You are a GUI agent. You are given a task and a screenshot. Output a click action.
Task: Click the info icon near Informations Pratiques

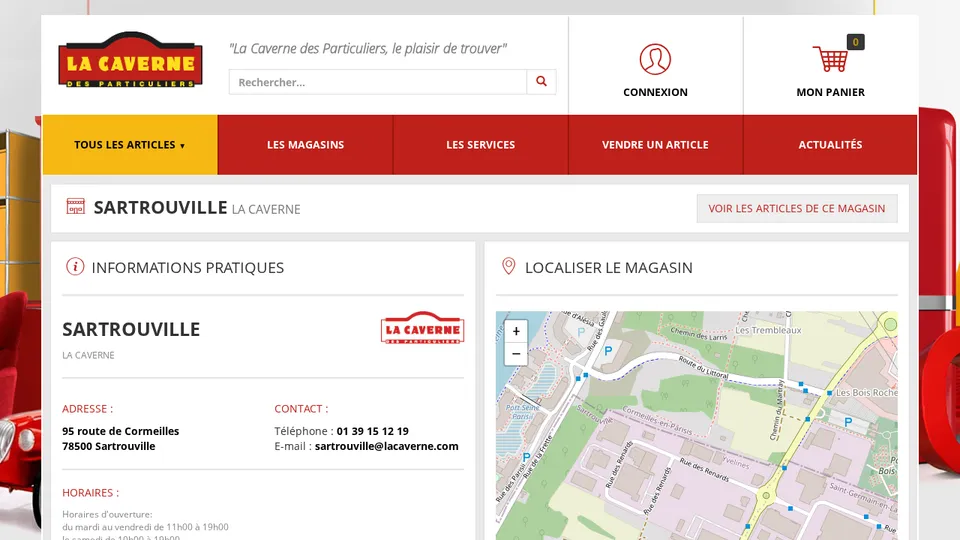coord(75,267)
